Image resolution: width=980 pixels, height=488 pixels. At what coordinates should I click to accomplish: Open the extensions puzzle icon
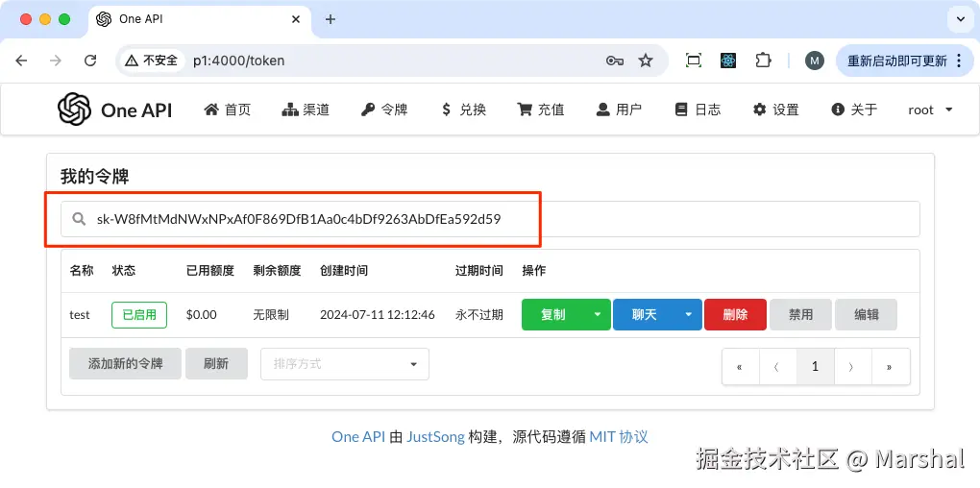(763, 61)
